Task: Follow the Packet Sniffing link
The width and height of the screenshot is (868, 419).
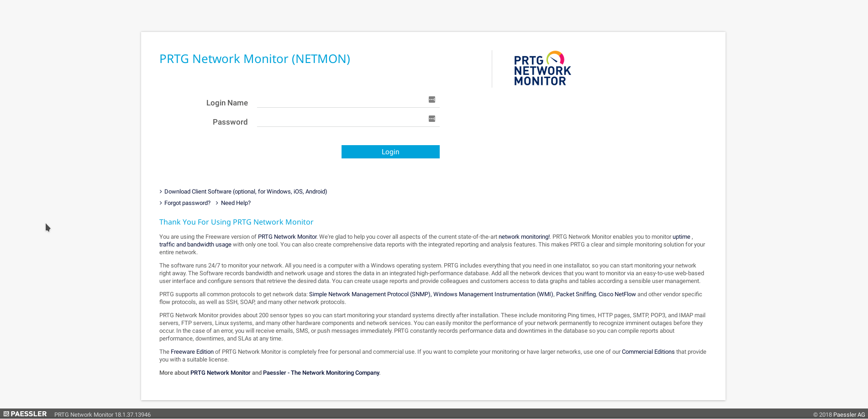Action: [575, 294]
